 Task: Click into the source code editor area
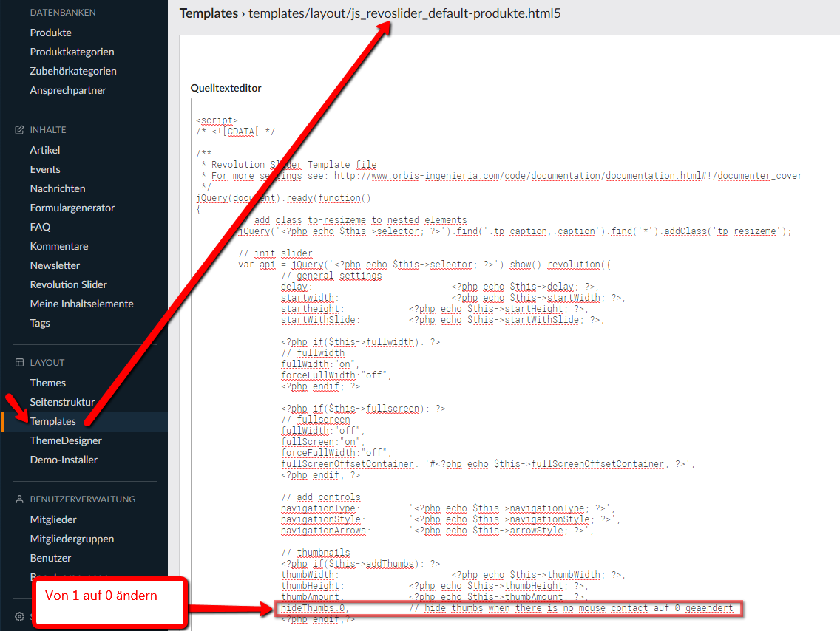click(515, 364)
